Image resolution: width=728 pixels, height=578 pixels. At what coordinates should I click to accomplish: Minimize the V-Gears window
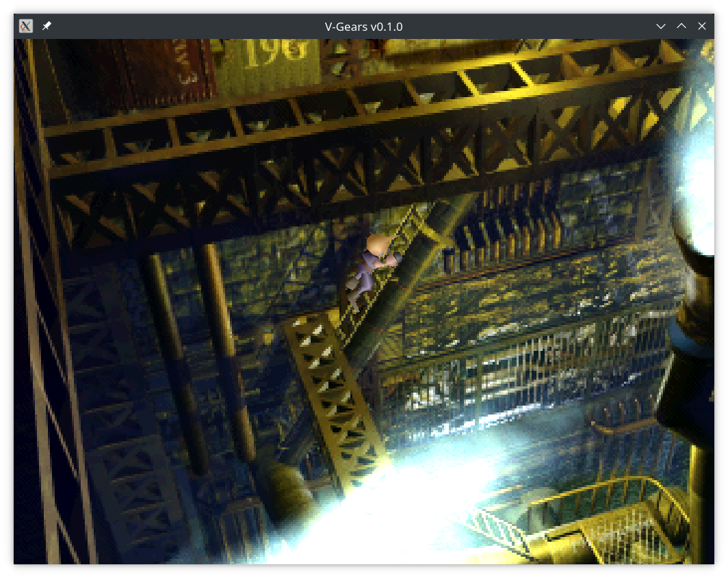point(661,27)
